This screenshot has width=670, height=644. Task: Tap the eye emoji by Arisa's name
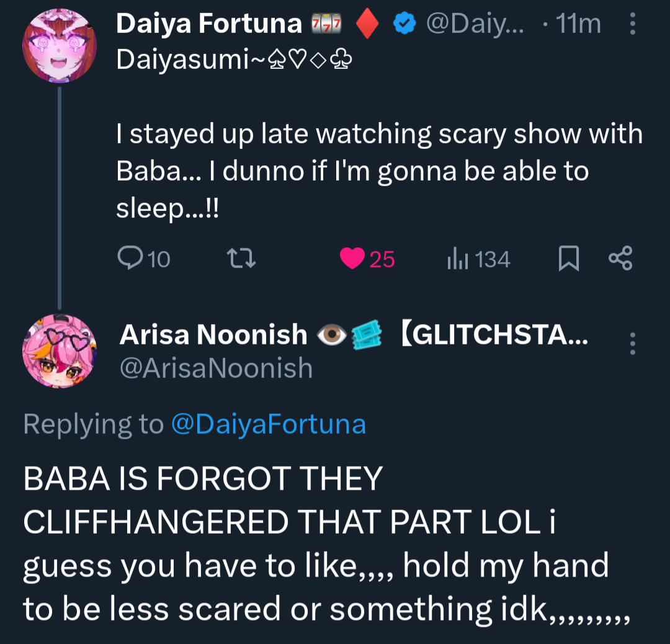click(x=331, y=335)
